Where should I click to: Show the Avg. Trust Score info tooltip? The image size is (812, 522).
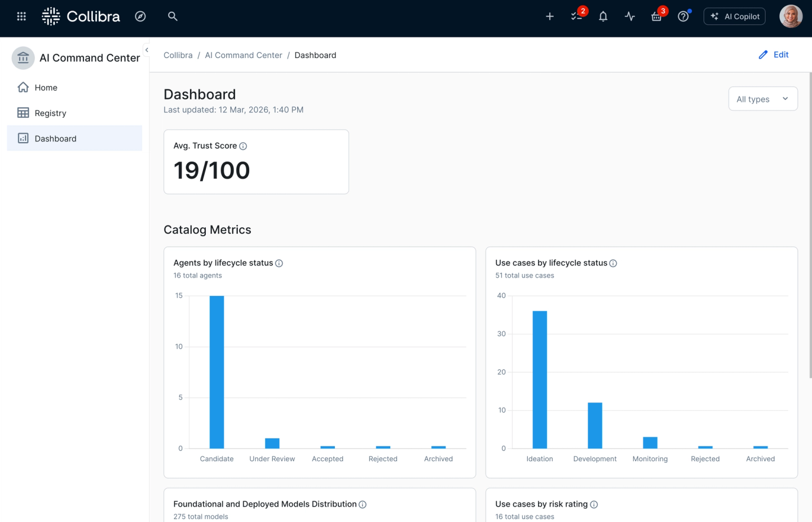click(243, 145)
